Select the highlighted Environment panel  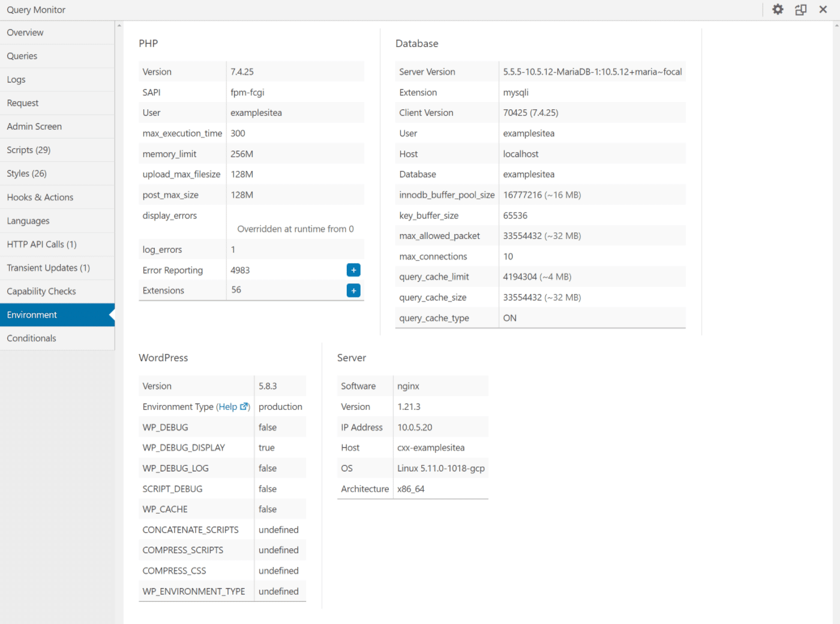tap(32, 314)
